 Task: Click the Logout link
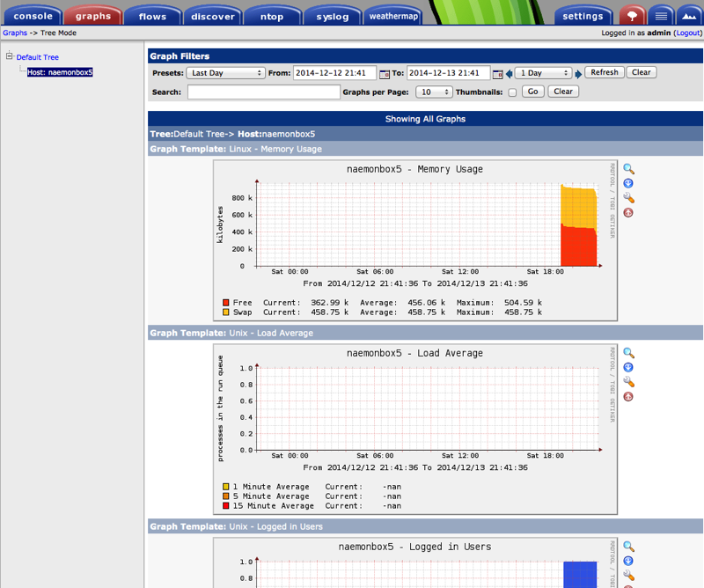pos(687,33)
